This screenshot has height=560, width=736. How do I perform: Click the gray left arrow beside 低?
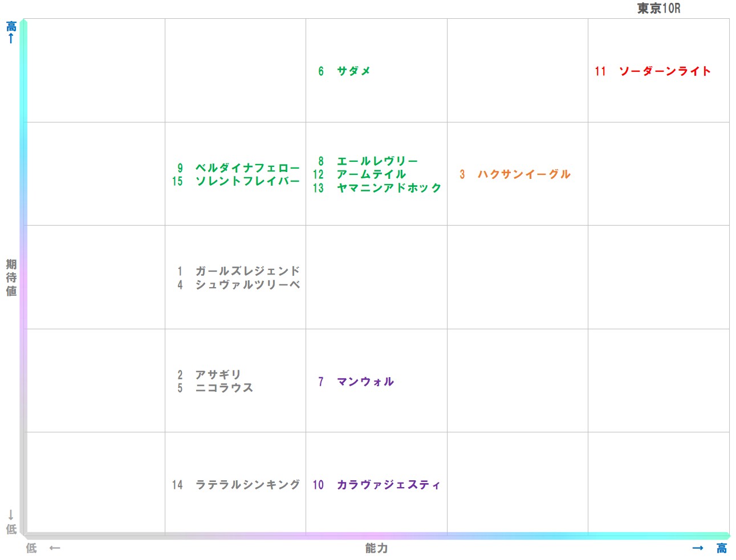55,548
